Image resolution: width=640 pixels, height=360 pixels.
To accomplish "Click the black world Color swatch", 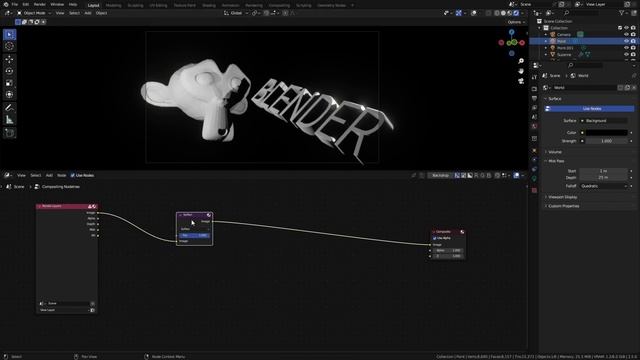I will click(607, 133).
